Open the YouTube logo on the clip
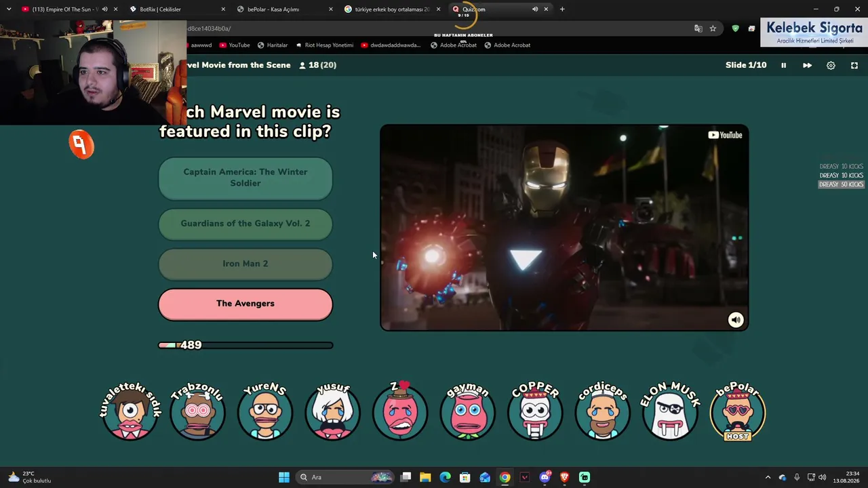868x488 pixels. [x=725, y=135]
